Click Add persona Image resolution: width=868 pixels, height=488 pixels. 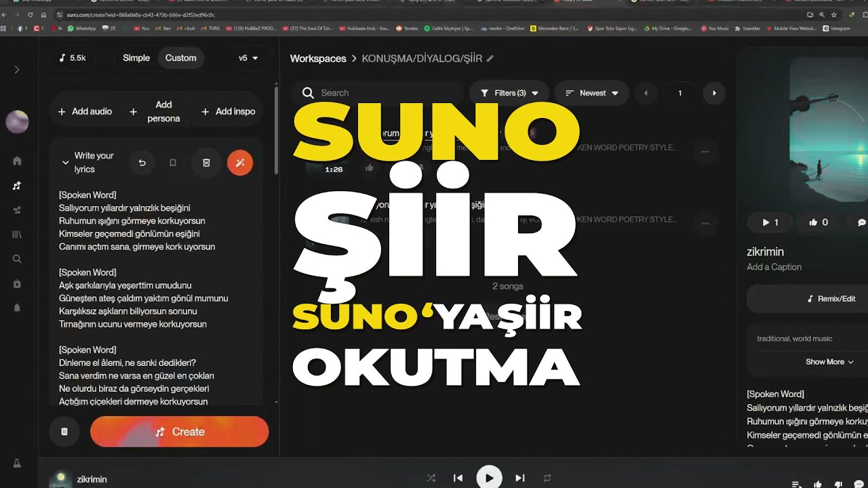pos(155,111)
